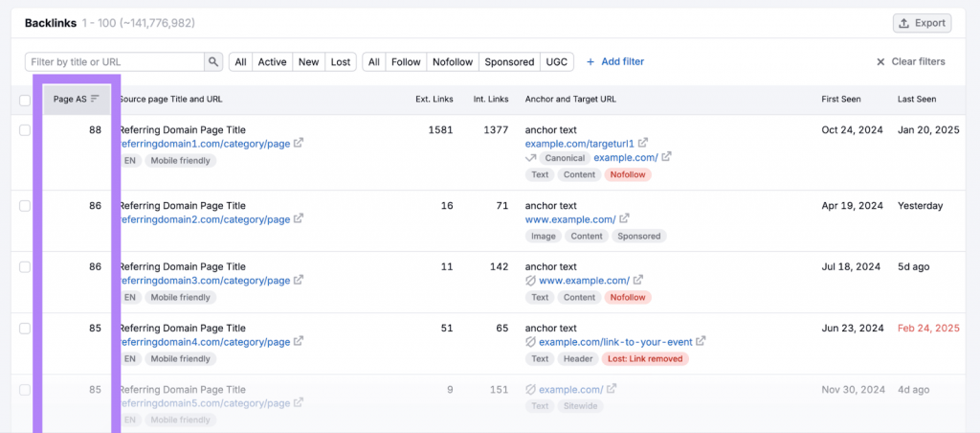Screen dimensions: 980x433
Task: Click the Int. Links value 1377
Action: [x=495, y=130]
